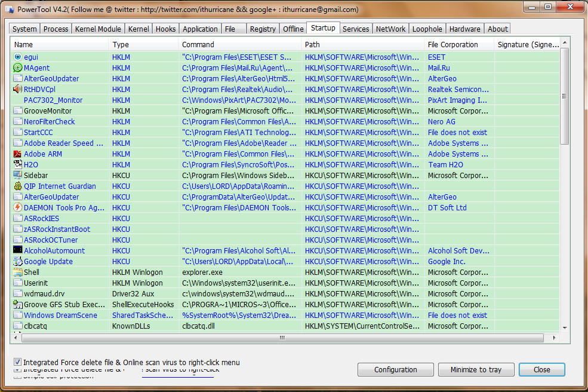Open the Kernel Module tab
The height and width of the screenshot is (392, 588).
(98, 29)
